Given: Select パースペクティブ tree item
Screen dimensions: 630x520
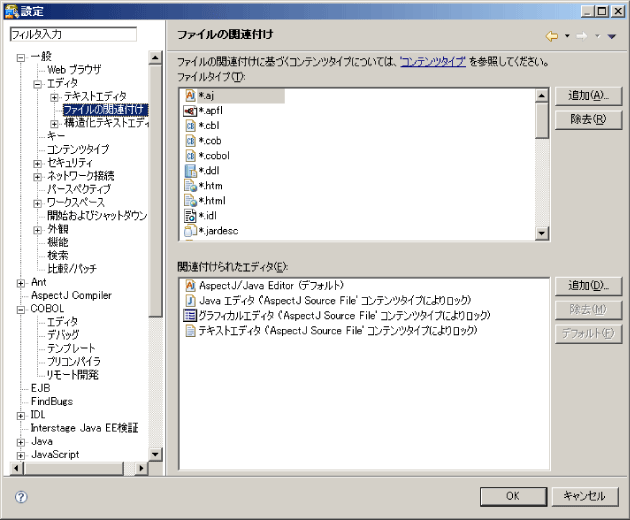Looking at the screenshot, I should [79, 189].
